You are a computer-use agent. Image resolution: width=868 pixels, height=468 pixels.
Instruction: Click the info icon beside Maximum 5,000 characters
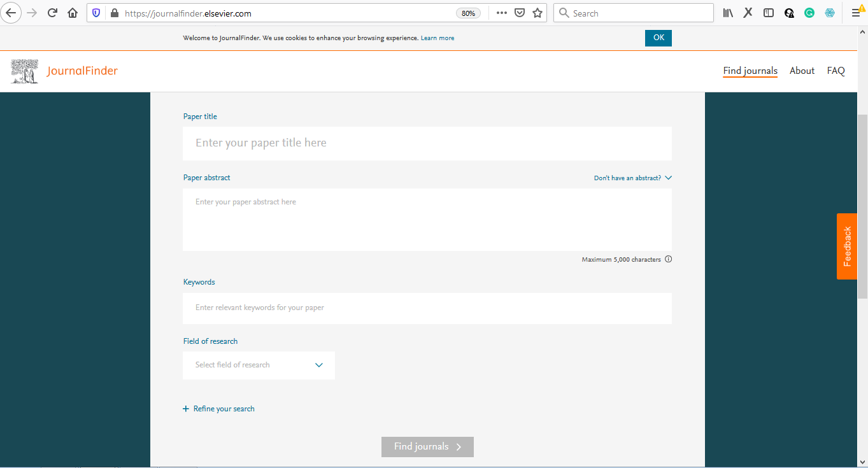[x=668, y=259]
